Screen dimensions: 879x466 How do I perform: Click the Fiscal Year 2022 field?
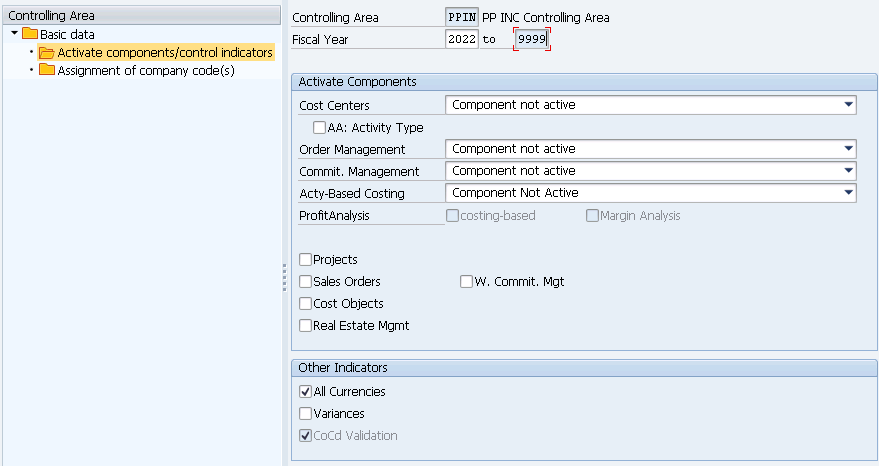click(462, 39)
